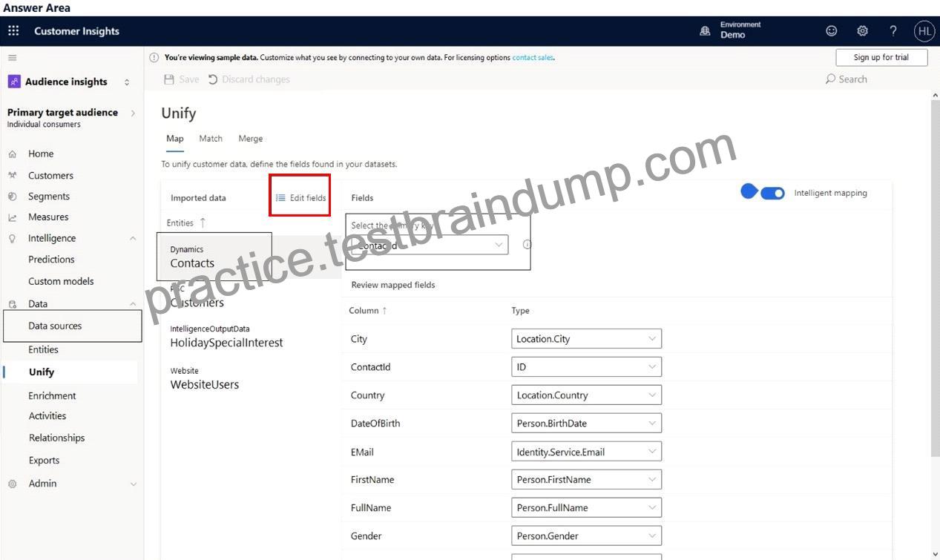Viewport: 940px width, 560px height.
Task: Open the app launcher waffle icon
Action: point(13,31)
